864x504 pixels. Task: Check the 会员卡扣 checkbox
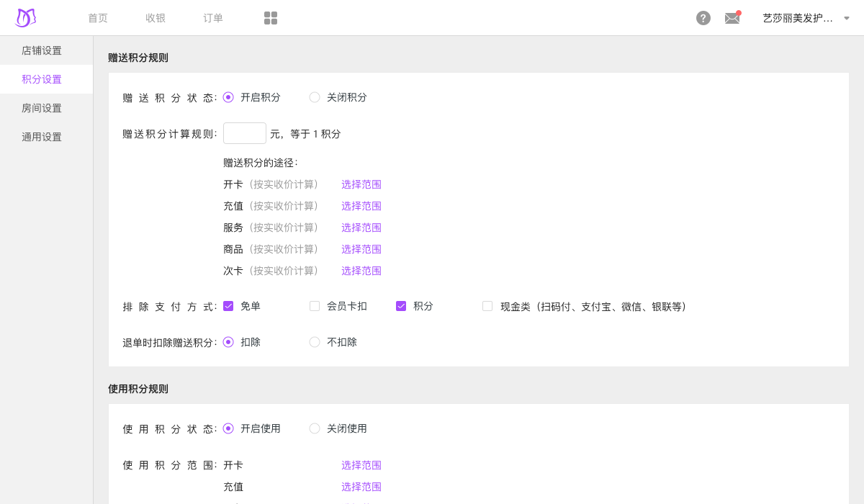(x=315, y=306)
